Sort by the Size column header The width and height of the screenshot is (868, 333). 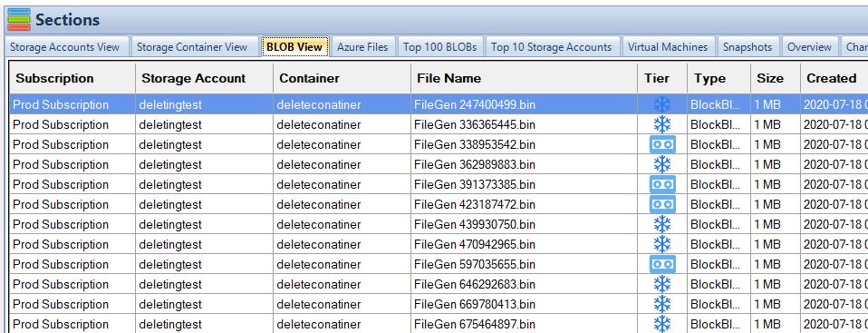pos(776,79)
